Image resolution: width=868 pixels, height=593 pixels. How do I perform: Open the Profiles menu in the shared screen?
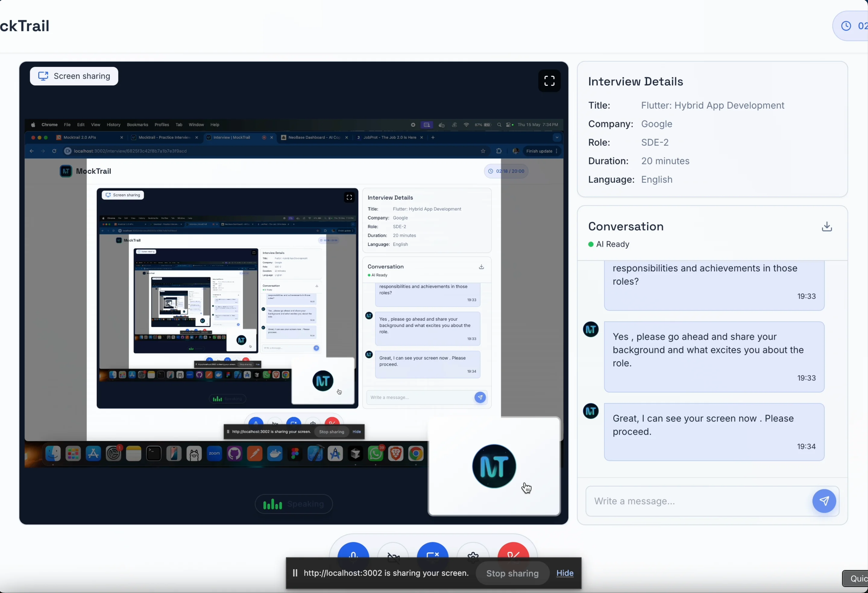(162, 125)
